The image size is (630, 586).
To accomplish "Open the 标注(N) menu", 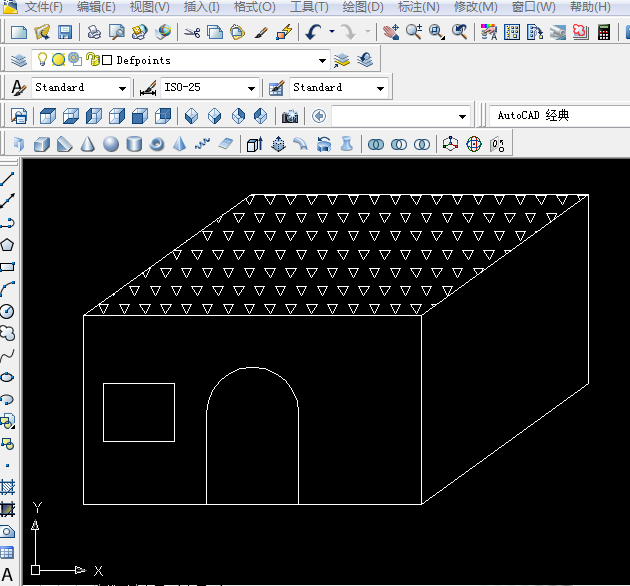I will (x=418, y=6).
